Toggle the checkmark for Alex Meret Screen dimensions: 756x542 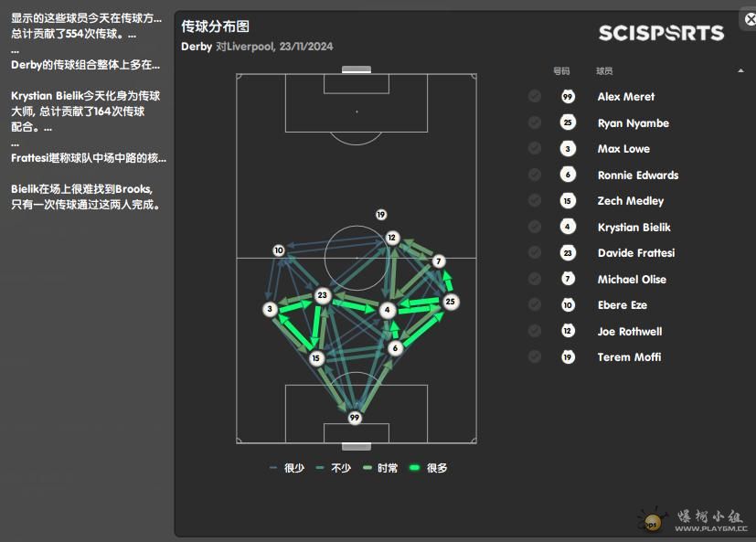[534, 97]
